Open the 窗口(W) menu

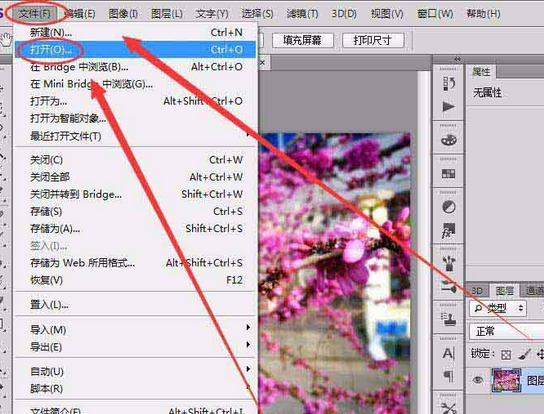click(435, 14)
